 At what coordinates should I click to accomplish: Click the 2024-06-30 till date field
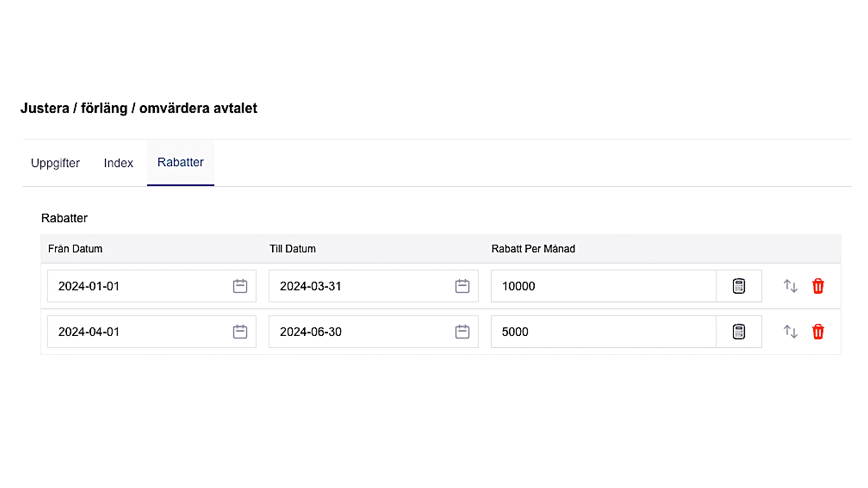point(373,332)
